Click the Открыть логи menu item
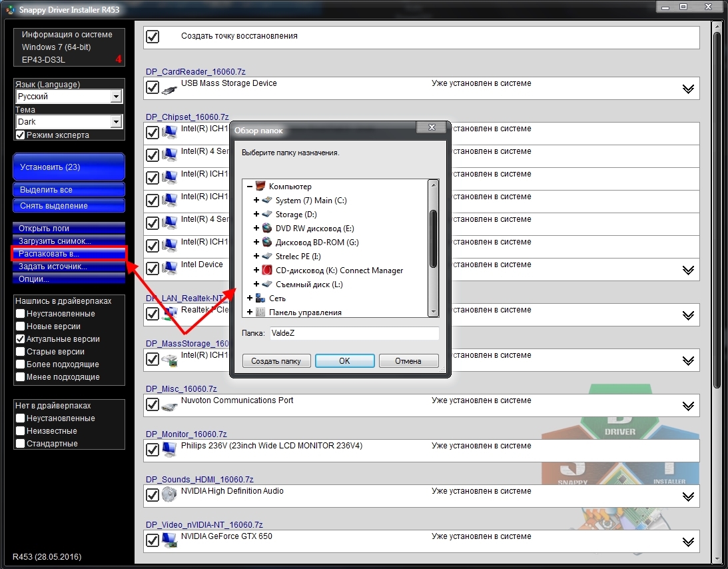This screenshot has height=569, width=728. tap(69, 228)
